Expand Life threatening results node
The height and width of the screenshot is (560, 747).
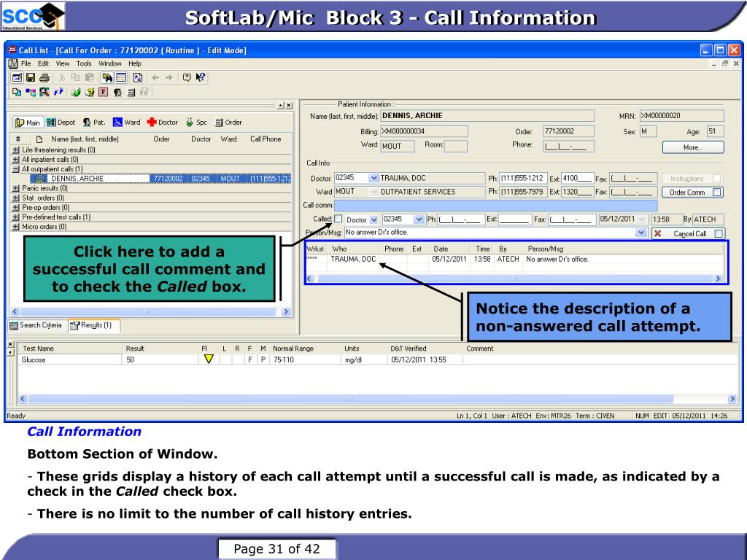(x=16, y=149)
